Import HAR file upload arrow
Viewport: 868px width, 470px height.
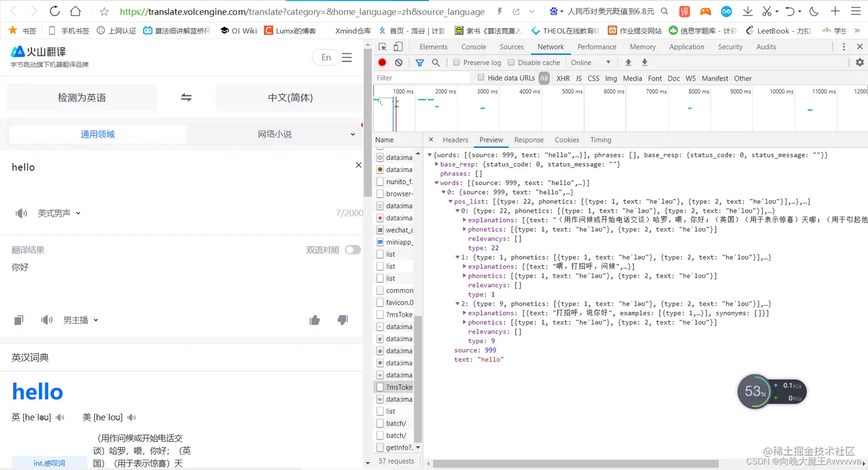(628, 62)
